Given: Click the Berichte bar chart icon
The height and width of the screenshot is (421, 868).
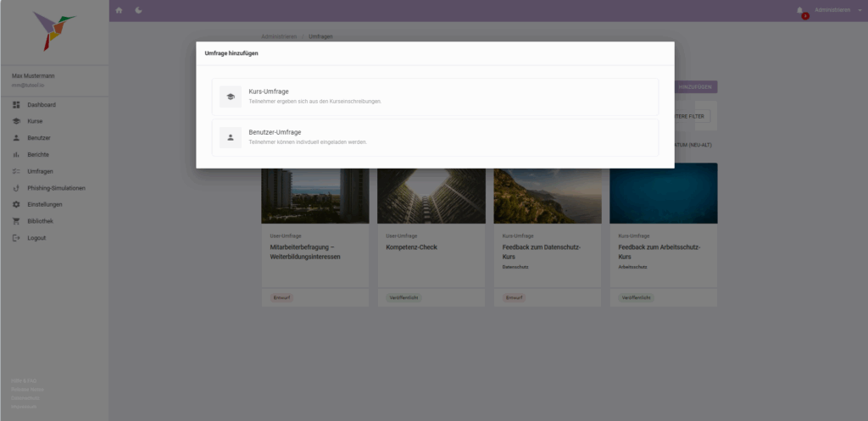Looking at the screenshot, I should (x=16, y=155).
